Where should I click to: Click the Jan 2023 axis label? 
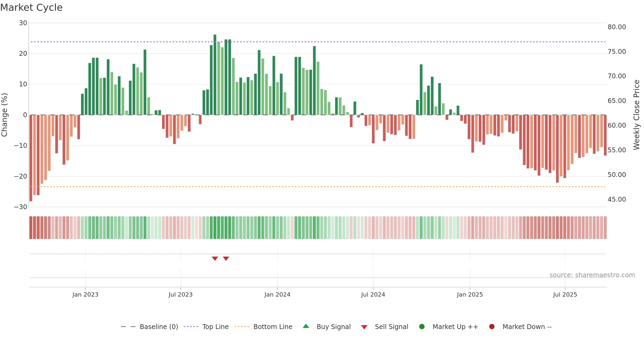click(85, 294)
